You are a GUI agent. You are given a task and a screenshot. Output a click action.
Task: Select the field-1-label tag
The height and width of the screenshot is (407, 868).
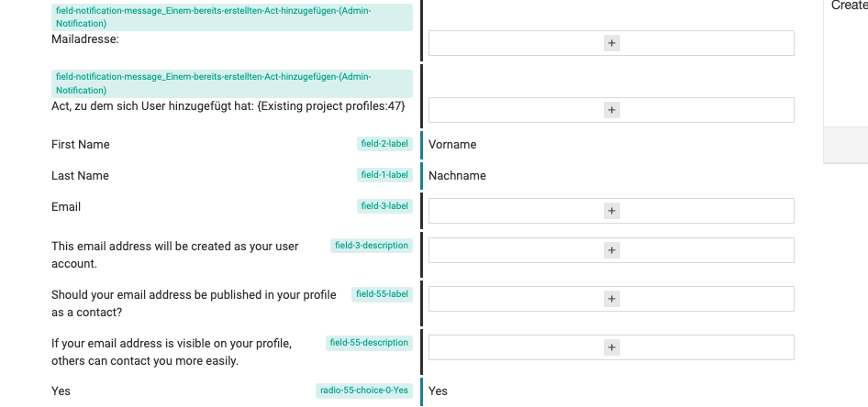[384, 176]
